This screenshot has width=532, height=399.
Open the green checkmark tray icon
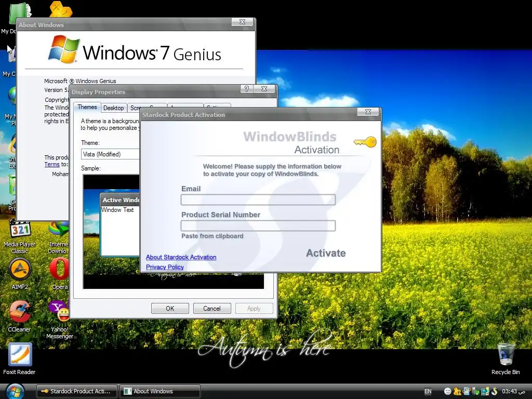476,392
